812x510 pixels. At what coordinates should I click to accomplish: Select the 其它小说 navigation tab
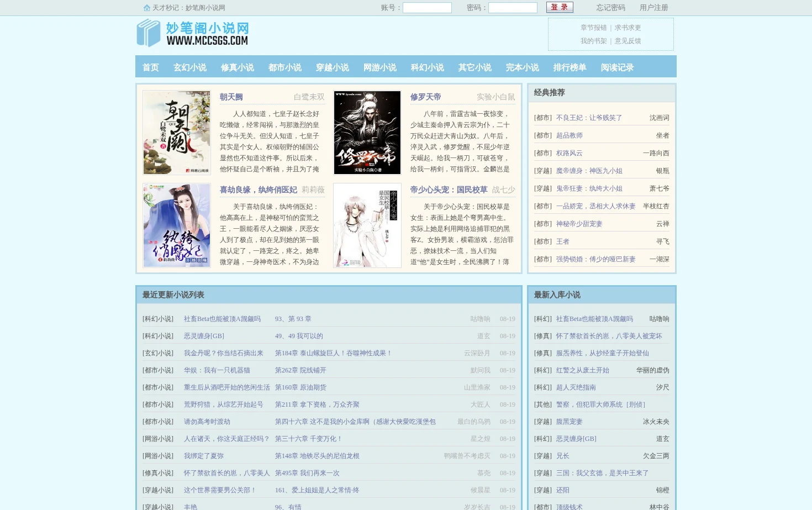(x=475, y=67)
